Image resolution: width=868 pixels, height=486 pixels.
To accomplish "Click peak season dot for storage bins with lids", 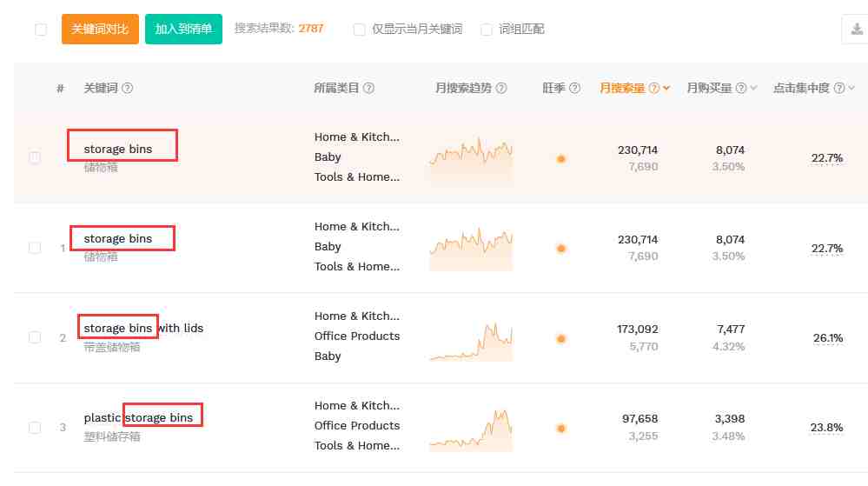I will pos(561,338).
